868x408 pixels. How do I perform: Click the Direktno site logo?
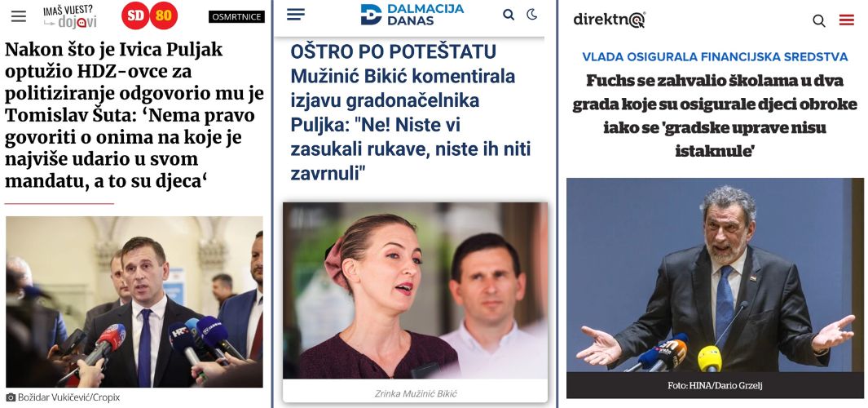(610, 20)
